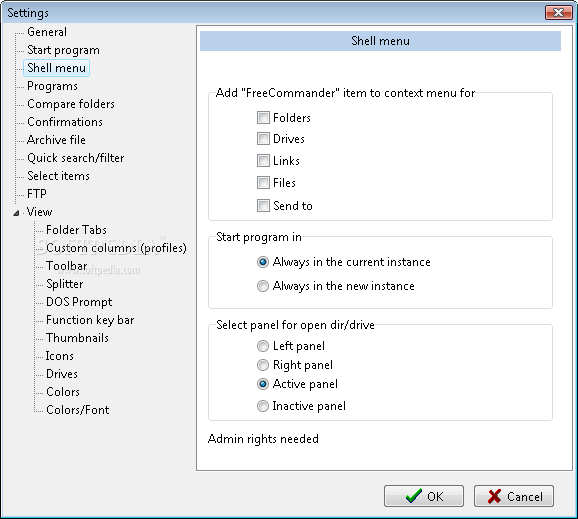Open the DOS Prompt settings
The image size is (578, 519).
pos(79,302)
